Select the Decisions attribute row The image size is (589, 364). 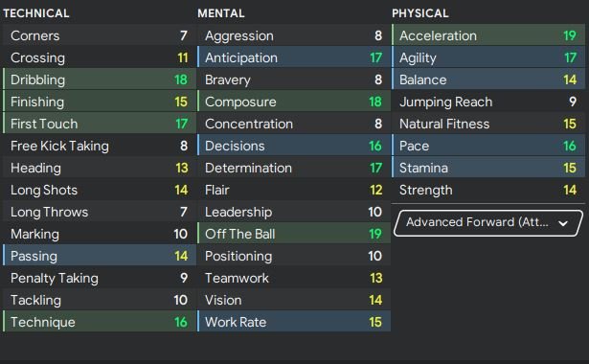click(x=294, y=146)
